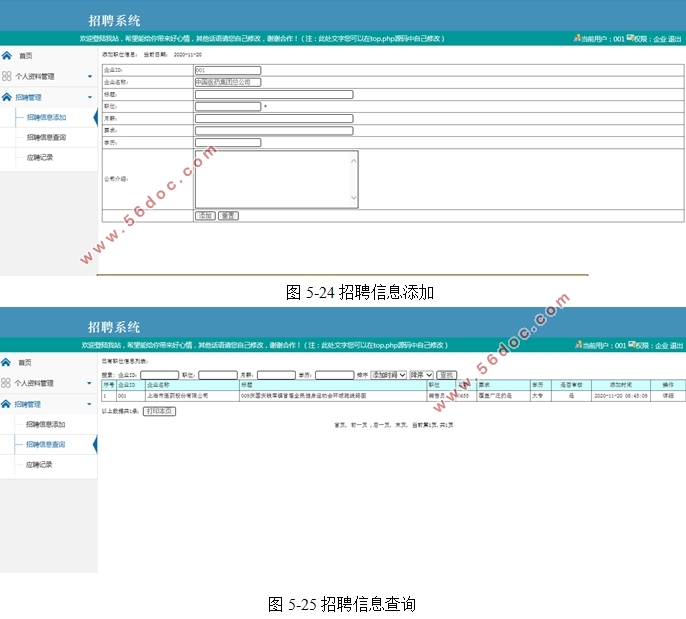Click the 是否审核 column header in the table
686x619 pixels.
pyautogui.click(x=571, y=385)
